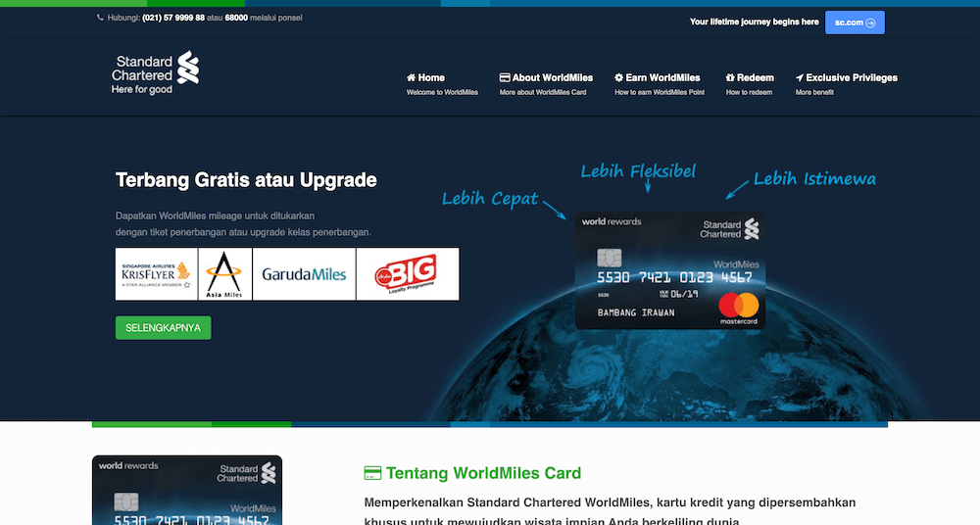Screen dimensions: 980x525
Task: Click the GarudaMiles logo
Action: point(304,273)
